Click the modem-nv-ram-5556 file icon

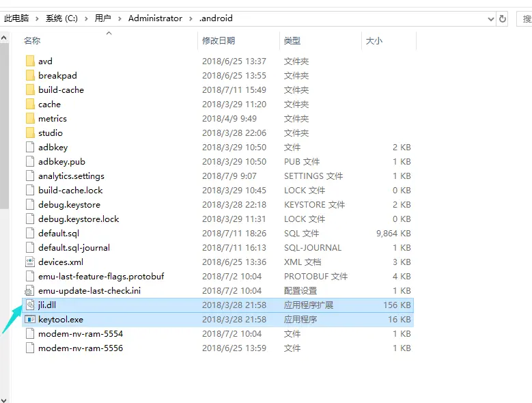click(x=30, y=348)
